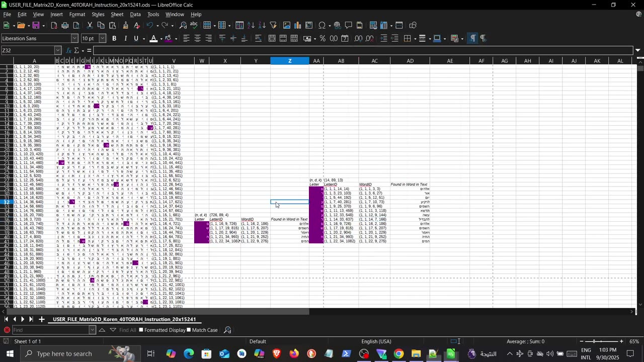The image size is (644, 362).
Task: Apply the background highlight color swatch
Action: click(169, 38)
